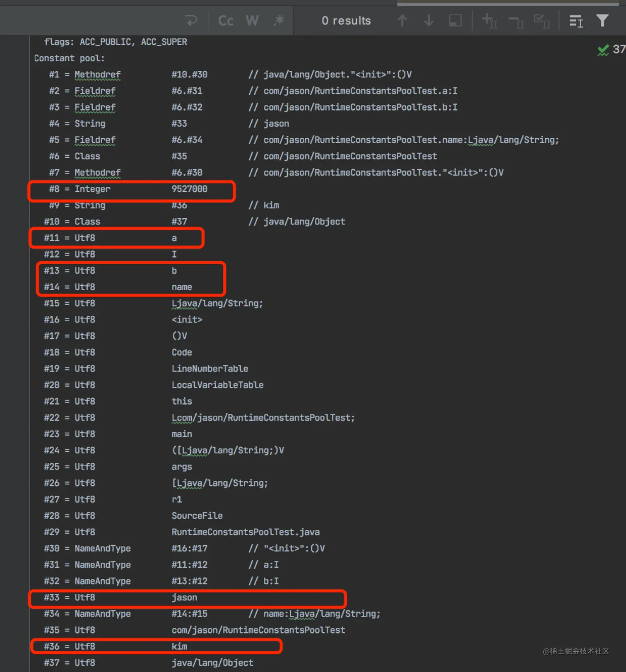Image resolution: width=626 pixels, height=672 pixels.
Task: Click 'Fieldref' on constant #2 row
Action: (x=95, y=91)
